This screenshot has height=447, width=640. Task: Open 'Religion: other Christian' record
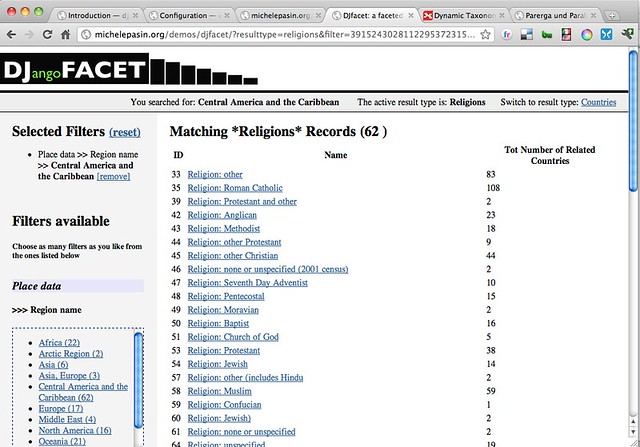pos(233,256)
